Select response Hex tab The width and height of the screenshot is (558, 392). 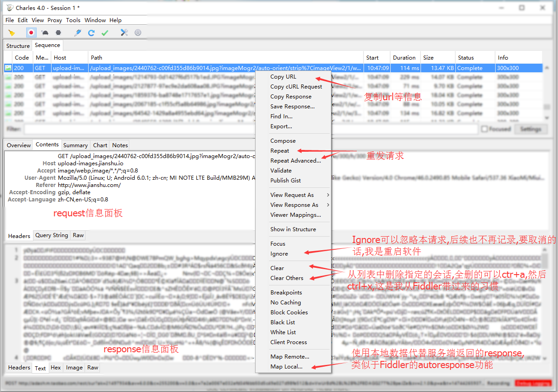coord(56,368)
